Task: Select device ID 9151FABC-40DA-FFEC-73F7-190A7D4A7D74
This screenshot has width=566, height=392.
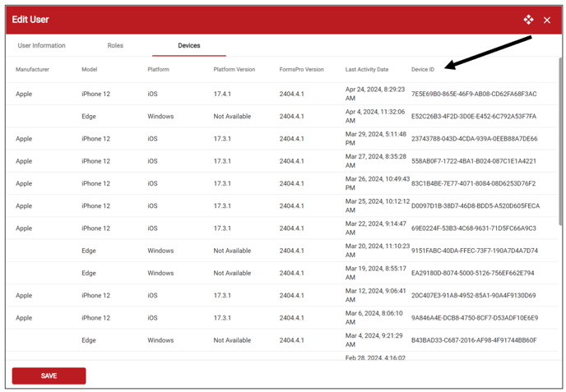Action: (x=475, y=251)
